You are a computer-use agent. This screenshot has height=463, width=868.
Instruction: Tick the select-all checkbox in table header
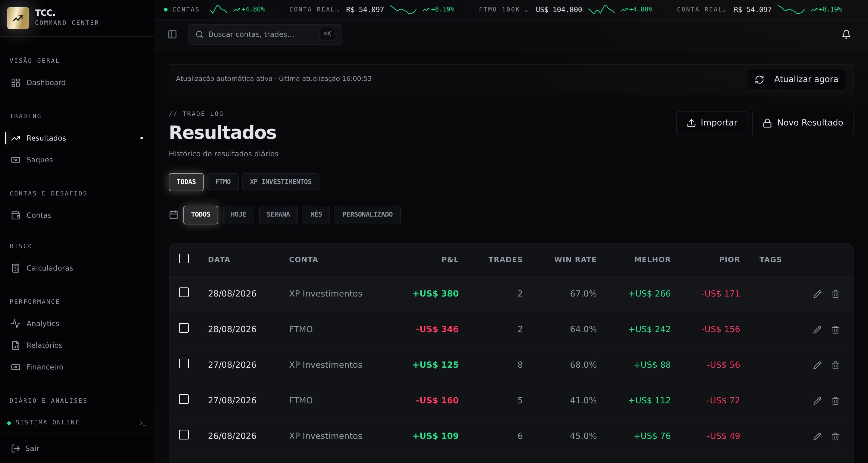[x=184, y=258]
